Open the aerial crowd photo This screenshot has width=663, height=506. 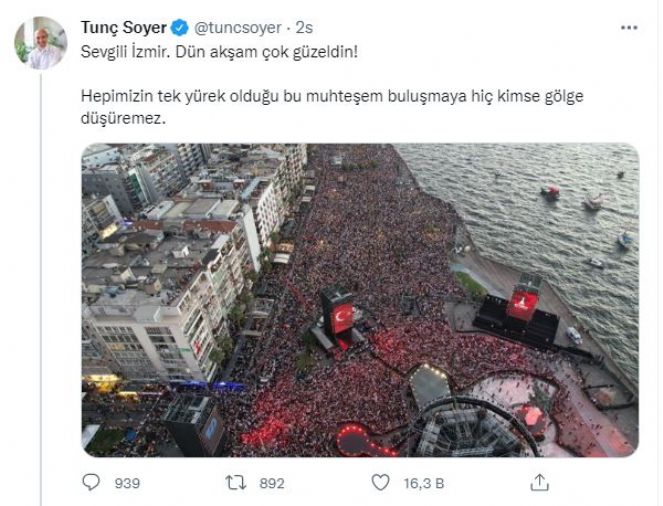pos(360,300)
